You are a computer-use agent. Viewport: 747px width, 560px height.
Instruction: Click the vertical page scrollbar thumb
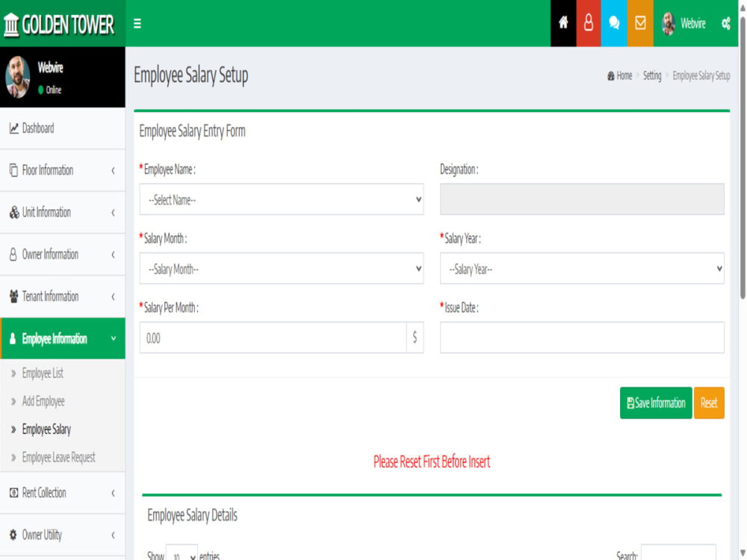[743, 157]
